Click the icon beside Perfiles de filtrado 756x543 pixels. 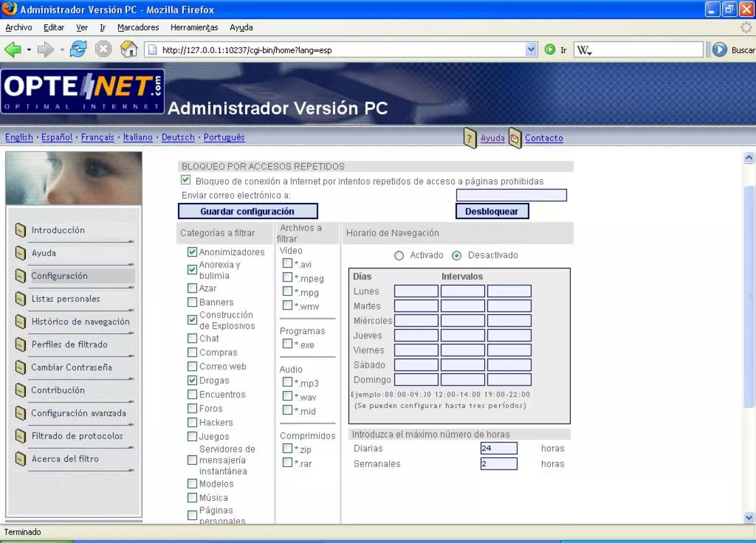[20, 344]
